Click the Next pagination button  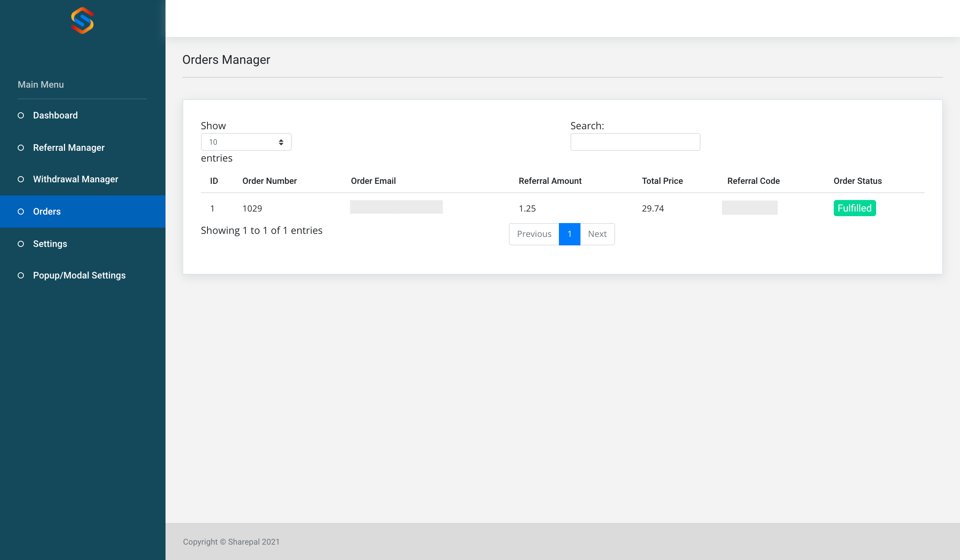(x=597, y=234)
